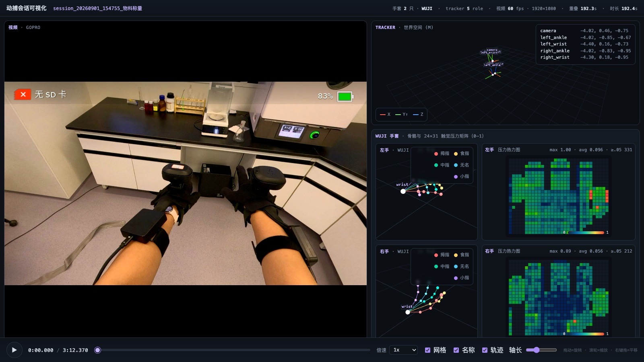Click the right hand wrist joint node

[408, 312]
